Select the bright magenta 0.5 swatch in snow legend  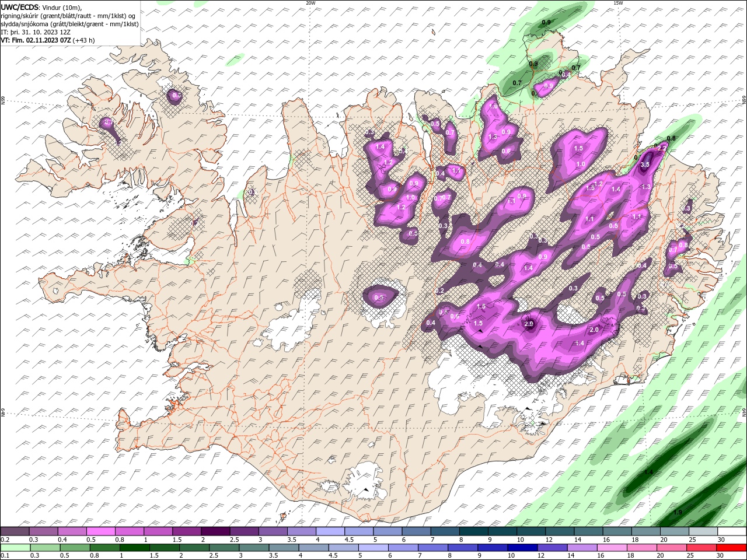click(100, 531)
